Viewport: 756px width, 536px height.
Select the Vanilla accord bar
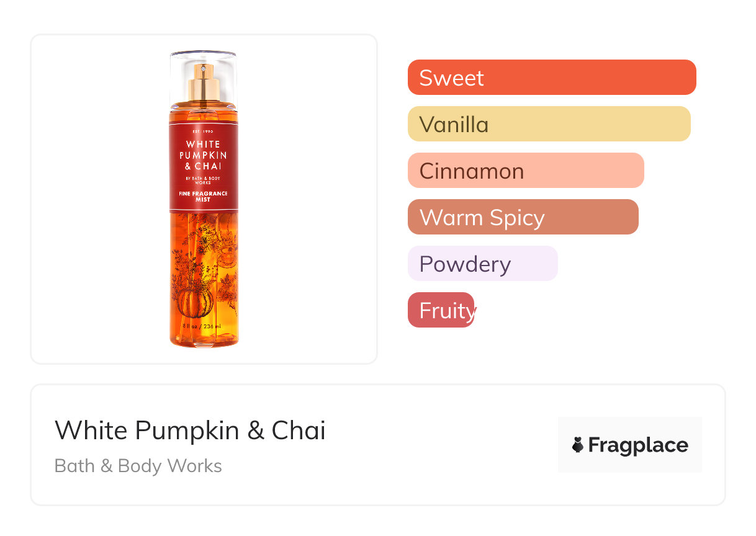[549, 124]
